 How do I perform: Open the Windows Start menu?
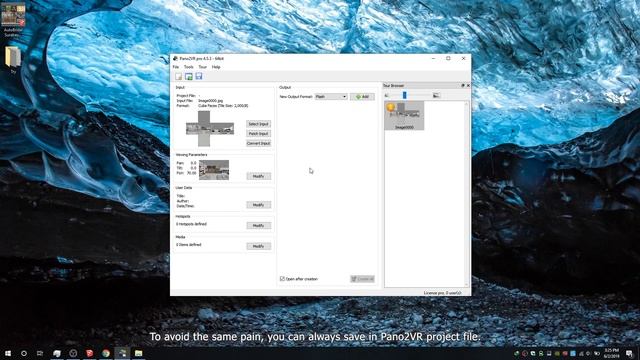pyautogui.click(x=8, y=353)
